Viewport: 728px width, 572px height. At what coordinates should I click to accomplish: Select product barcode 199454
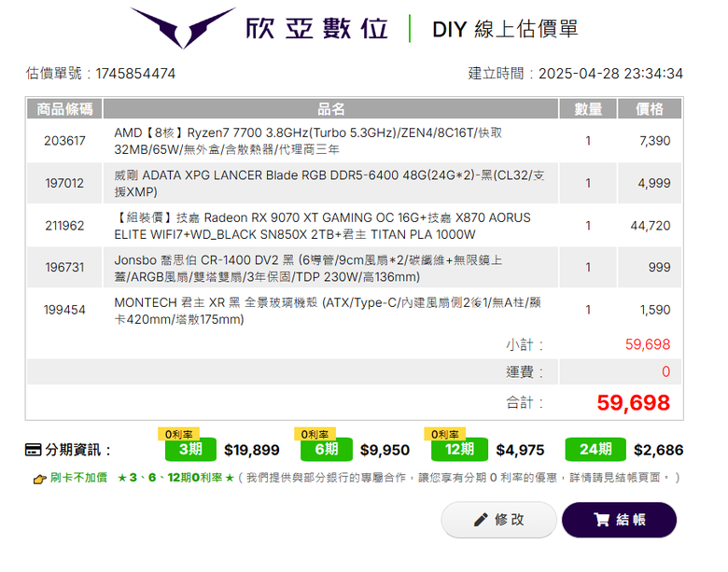tap(64, 310)
